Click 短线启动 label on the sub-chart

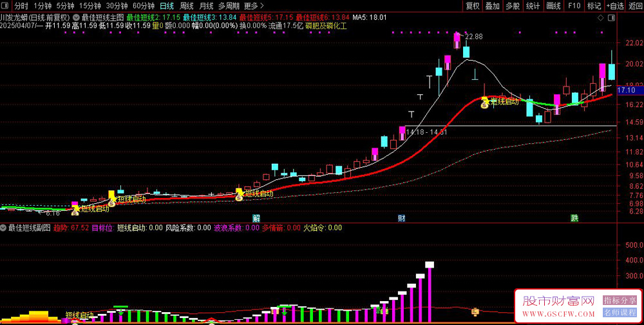click(x=80, y=315)
